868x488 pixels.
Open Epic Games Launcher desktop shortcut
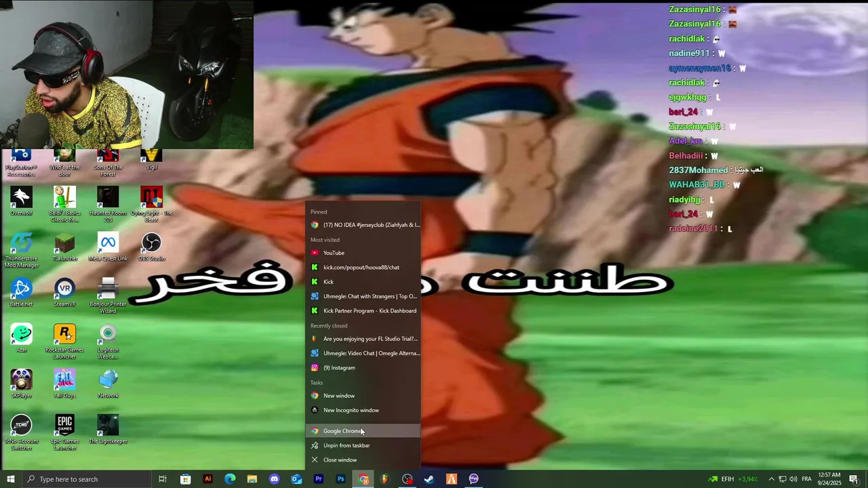click(64, 432)
